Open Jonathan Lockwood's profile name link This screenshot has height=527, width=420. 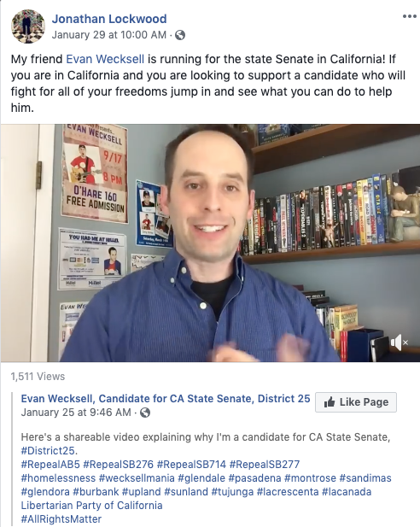point(109,19)
